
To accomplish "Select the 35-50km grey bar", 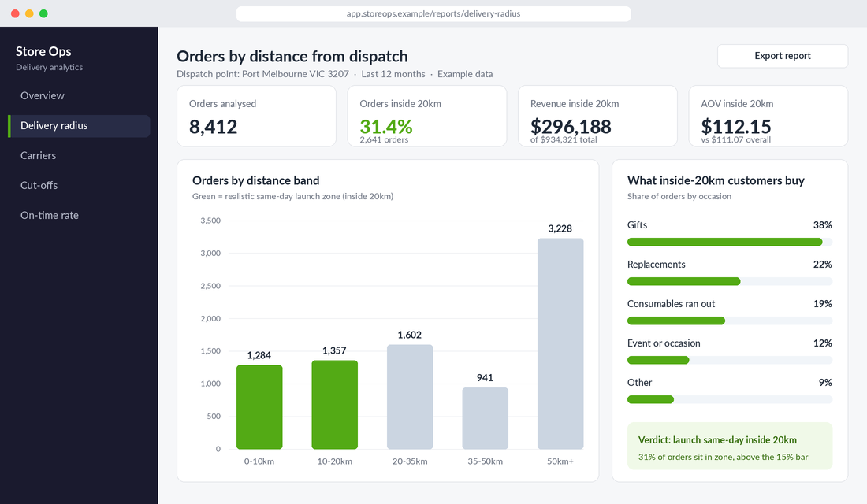I will 485,418.
